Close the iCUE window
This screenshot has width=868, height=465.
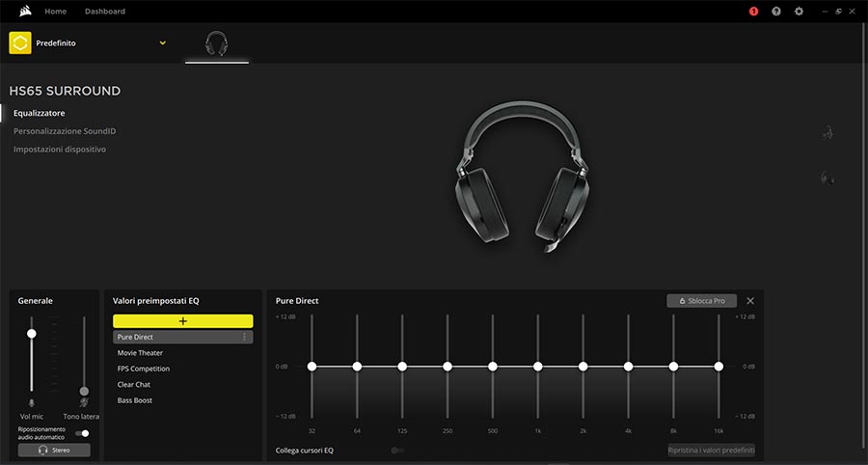853,11
